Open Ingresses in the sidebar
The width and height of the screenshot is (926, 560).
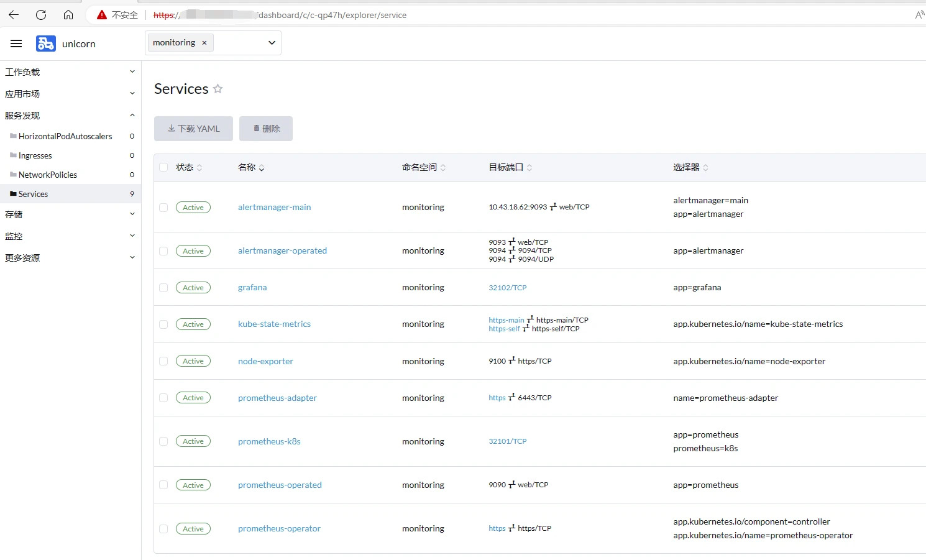35,155
